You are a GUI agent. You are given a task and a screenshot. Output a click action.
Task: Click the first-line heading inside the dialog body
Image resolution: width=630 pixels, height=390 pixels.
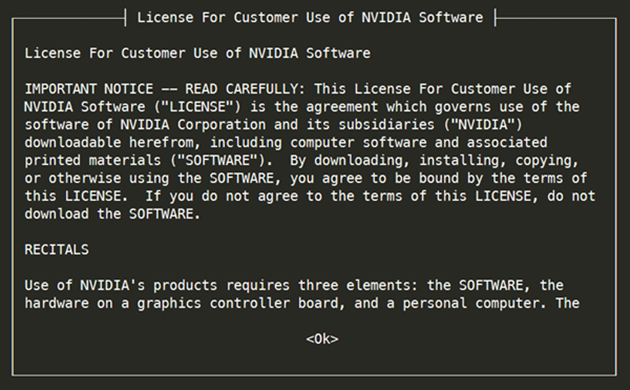(x=198, y=53)
